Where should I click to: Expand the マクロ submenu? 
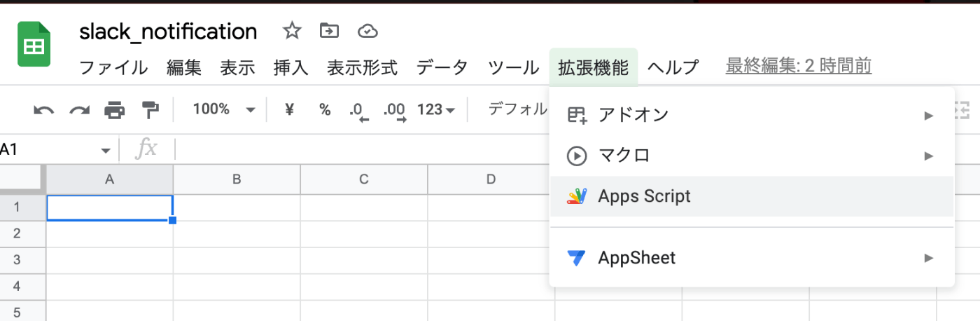point(752,156)
